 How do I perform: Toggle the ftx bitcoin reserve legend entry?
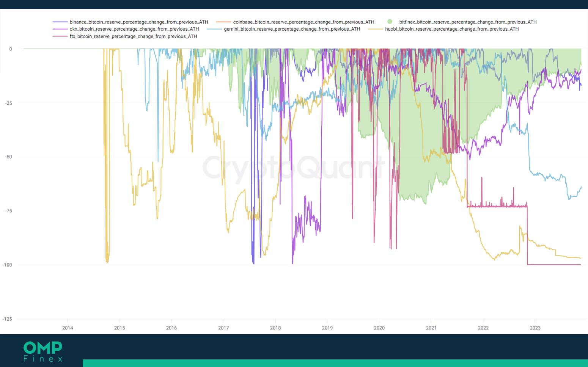click(x=125, y=36)
